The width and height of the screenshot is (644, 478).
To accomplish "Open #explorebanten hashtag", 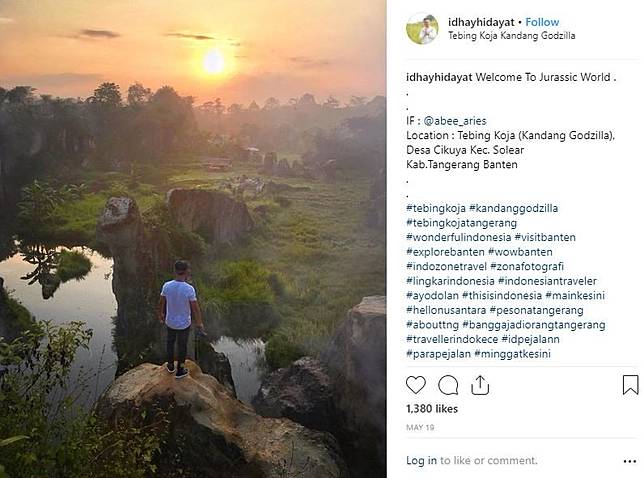I will pyautogui.click(x=445, y=251).
